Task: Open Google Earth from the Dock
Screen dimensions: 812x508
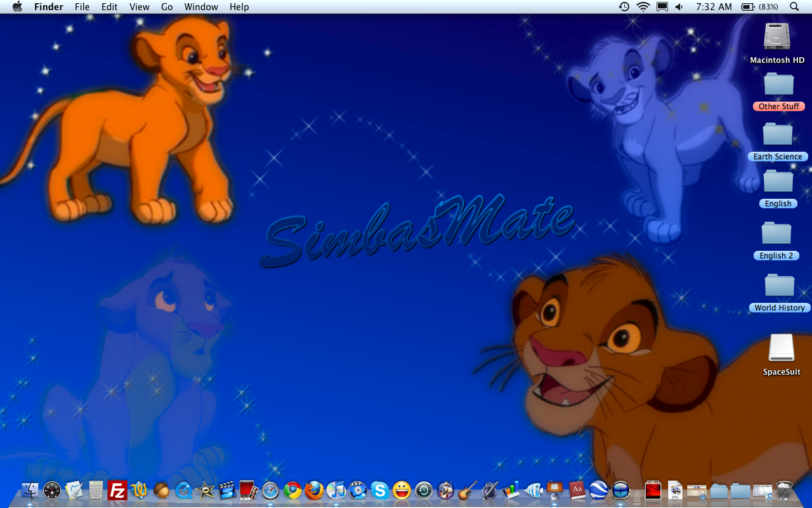Action: click(598, 490)
